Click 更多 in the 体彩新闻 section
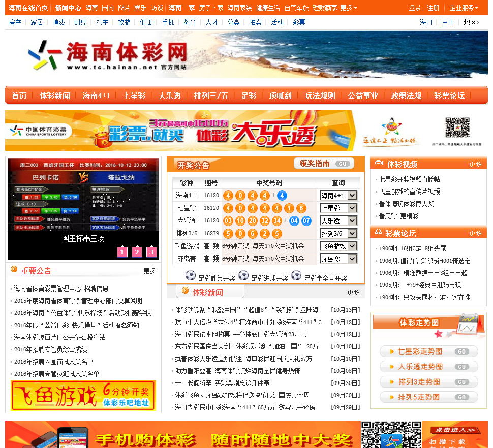The width and height of the screenshot is (493, 448). click(353, 292)
